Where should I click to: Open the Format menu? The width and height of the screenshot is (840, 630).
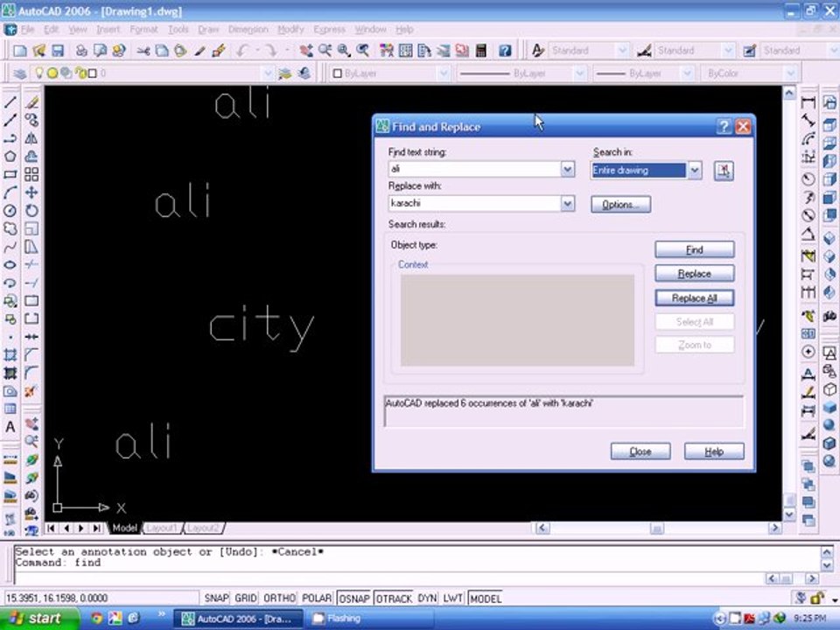tap(143, 29)
